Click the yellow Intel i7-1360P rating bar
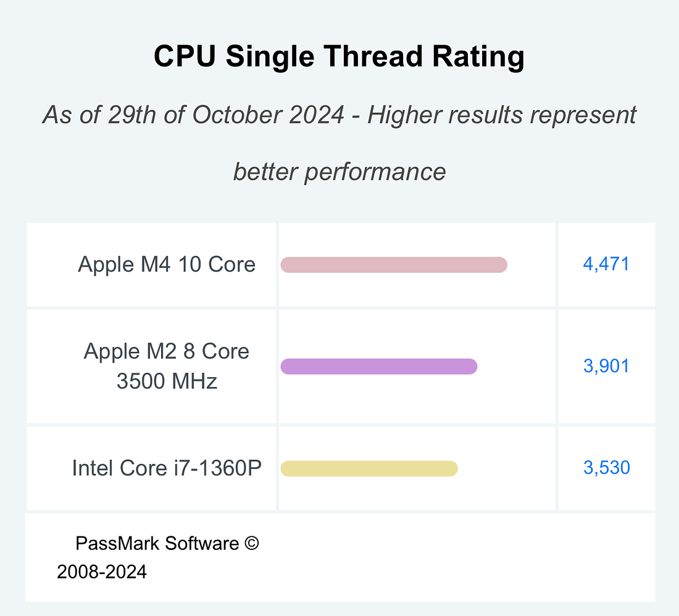 click(369, 468)
